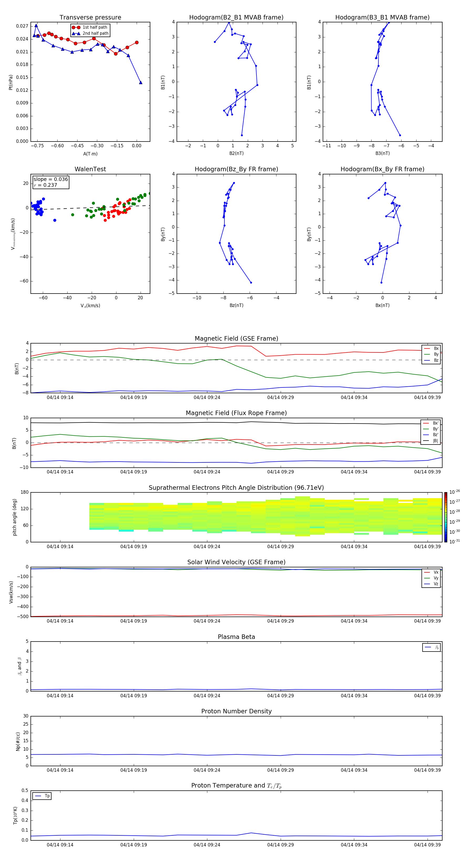Click the dashed fit line in WalenTest
The width and height of the screenshot is (473, 868).
(x=90, y=208)
